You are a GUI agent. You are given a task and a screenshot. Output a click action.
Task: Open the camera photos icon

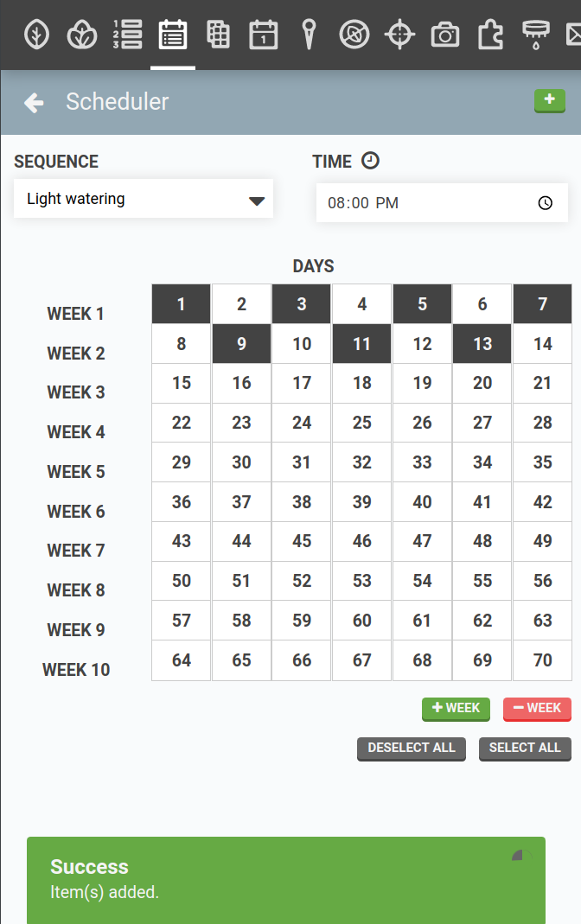(444, 35)
